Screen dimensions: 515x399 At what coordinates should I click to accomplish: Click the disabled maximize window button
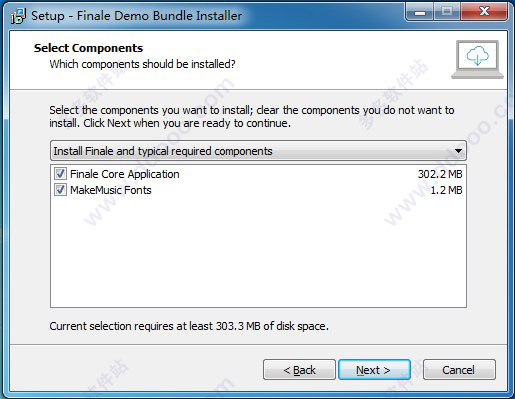(447, 12)
